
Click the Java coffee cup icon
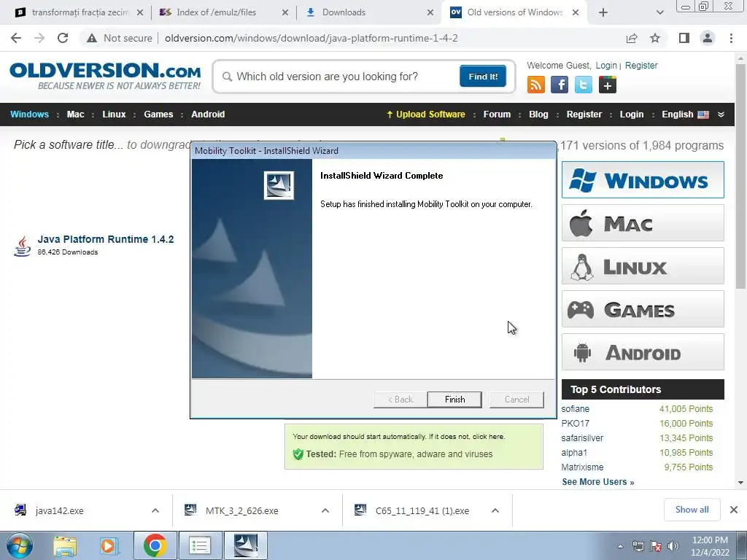point(22,246)
